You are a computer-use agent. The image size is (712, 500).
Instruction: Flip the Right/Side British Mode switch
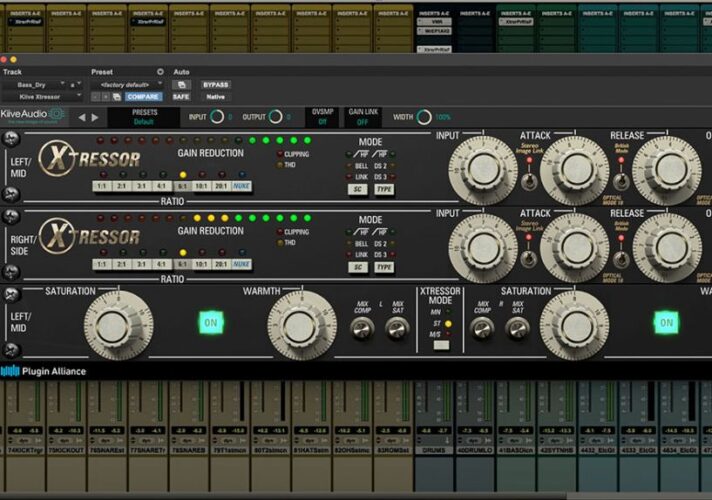[620, 259]
